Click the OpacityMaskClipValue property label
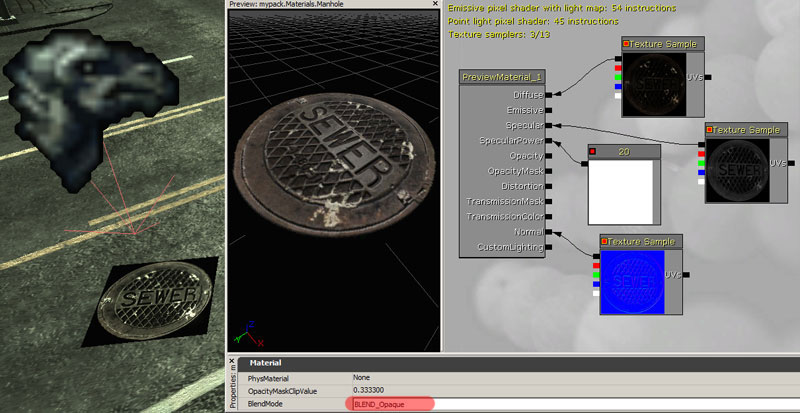This screenshot has width=800, height=413. pyautogui.click(x=282, y=391)
